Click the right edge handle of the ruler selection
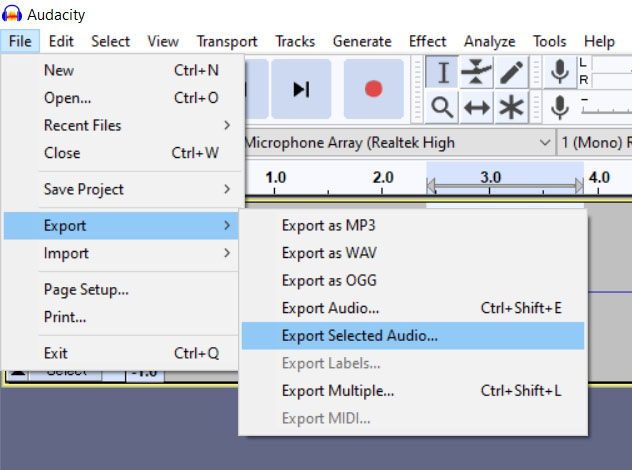632x470 pixels. tap(579, 187)
